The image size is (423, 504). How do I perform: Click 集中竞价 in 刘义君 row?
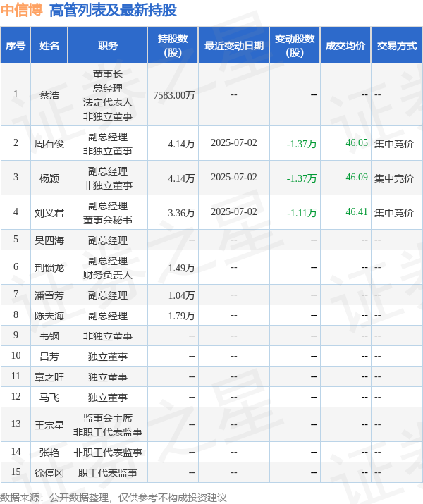pyautogui.click(x=394, y=212)
